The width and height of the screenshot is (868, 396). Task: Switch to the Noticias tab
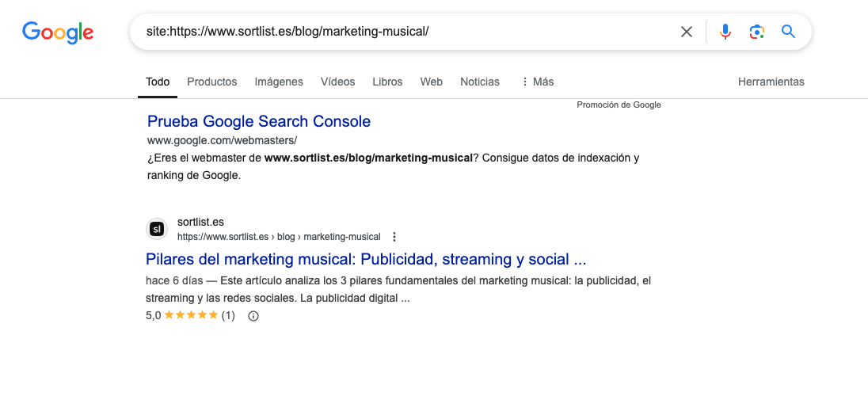(x=479, y=82)
